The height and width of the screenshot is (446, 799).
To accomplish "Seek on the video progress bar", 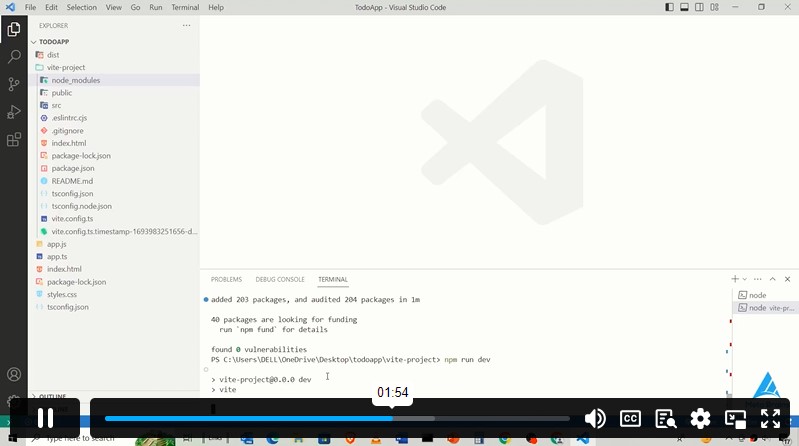I will tap(337, 418).
